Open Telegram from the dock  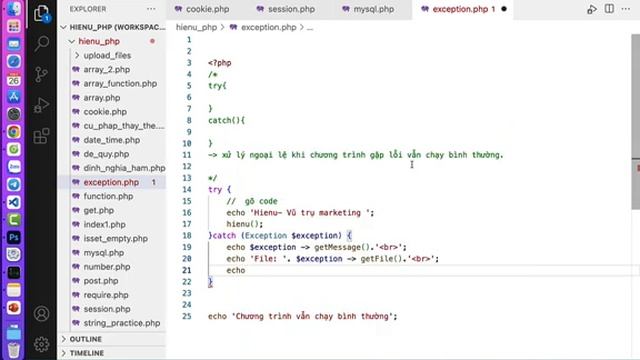13,184
